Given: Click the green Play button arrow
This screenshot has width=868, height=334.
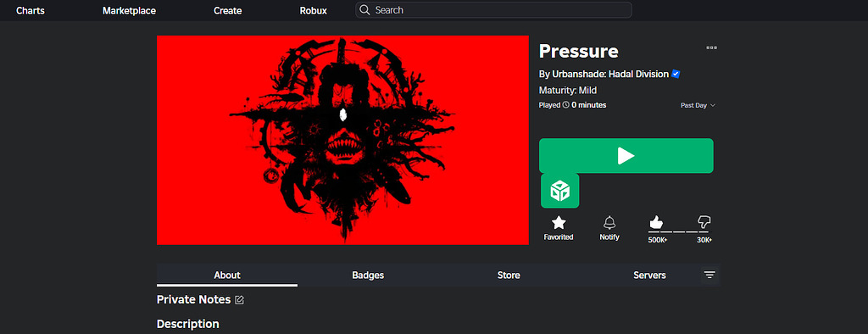Looking at the screenshot, I should tap(626, 156).
